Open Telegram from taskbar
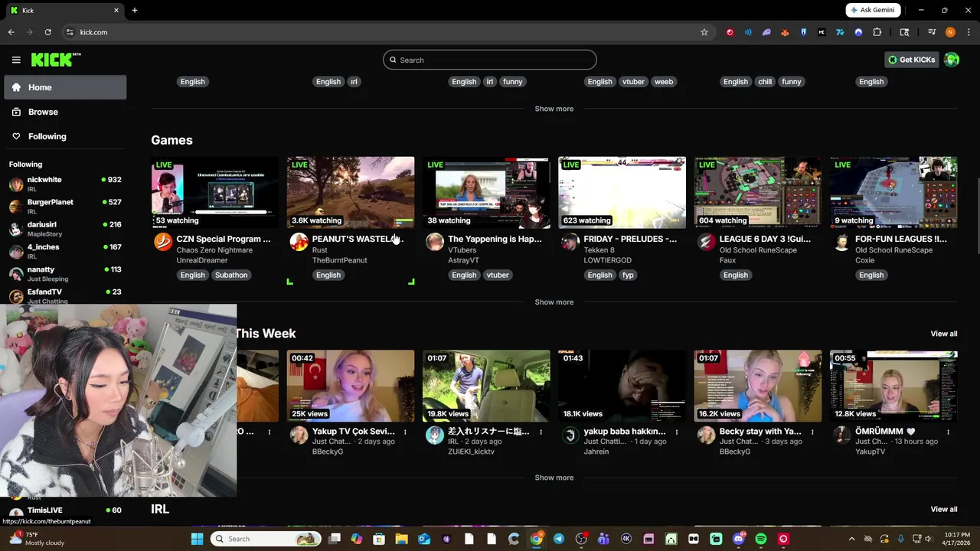The width and height of the screenshot is (980, 551). point(558,539)
